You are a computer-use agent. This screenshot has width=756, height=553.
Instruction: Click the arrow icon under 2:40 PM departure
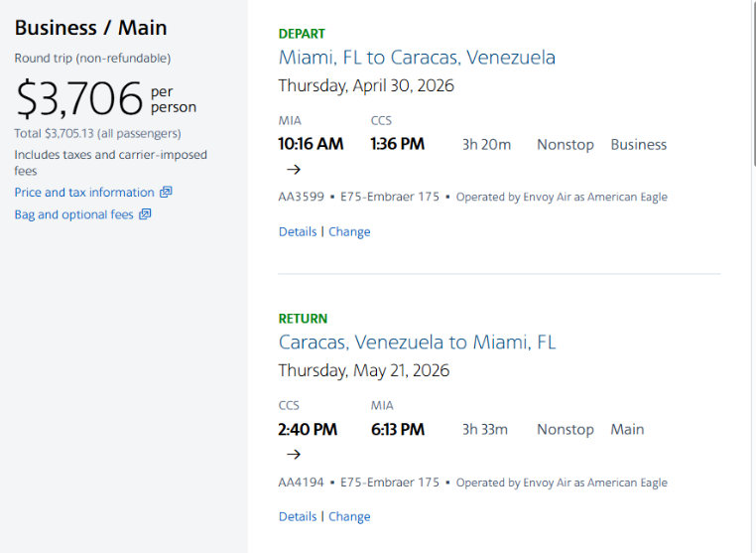(x=293, y=454)
